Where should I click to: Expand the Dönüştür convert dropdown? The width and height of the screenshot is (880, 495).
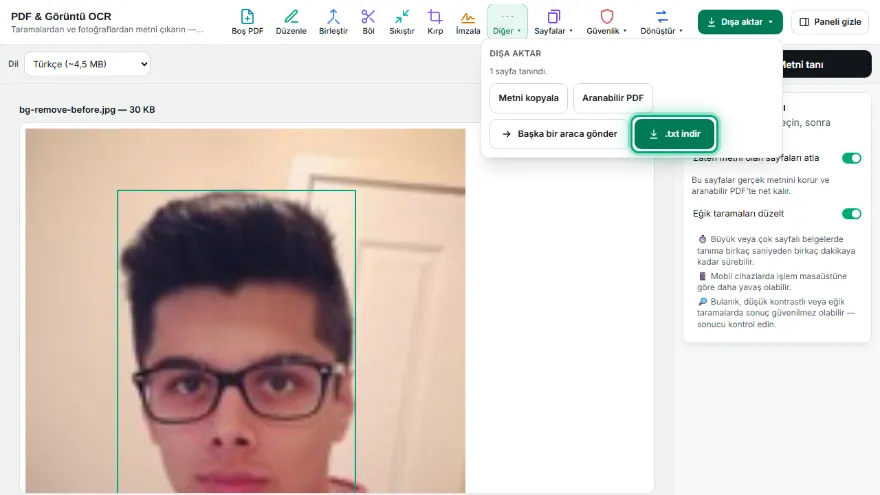(x=661, y=22)
